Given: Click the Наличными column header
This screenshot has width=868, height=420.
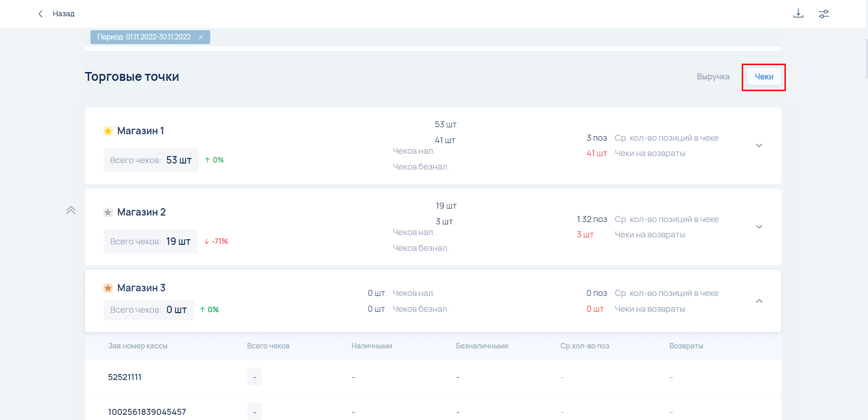Looking at the screenshot, I should tap(372, 346).
